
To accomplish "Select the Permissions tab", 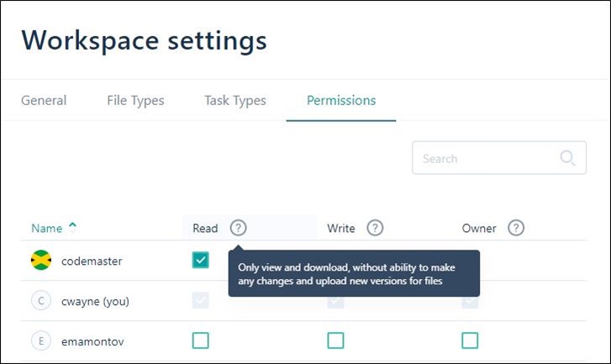I will click(x=341, y=100).
